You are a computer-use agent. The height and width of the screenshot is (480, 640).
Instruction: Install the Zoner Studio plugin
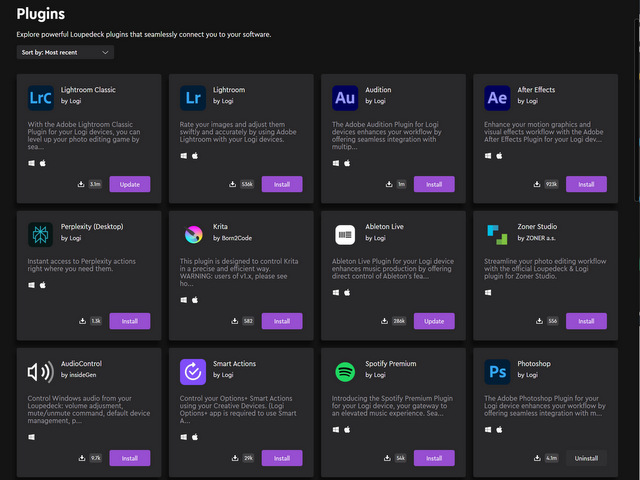tap(586, 321)
